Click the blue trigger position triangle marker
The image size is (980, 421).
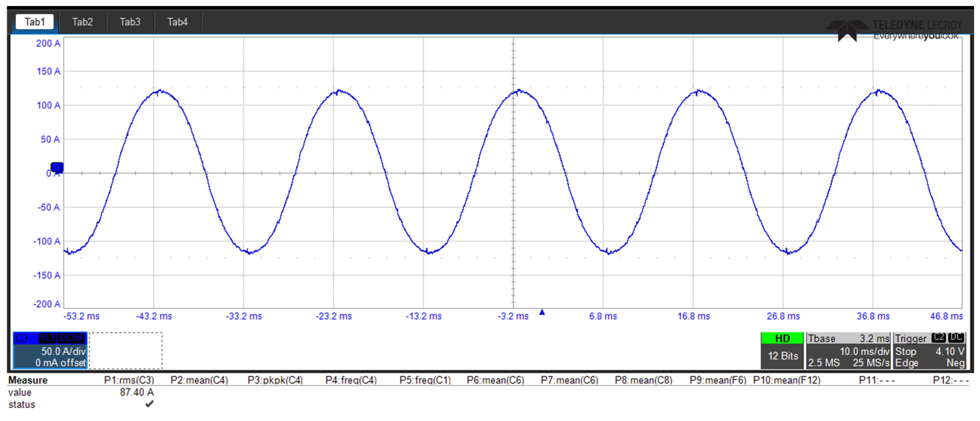(542, 312)
